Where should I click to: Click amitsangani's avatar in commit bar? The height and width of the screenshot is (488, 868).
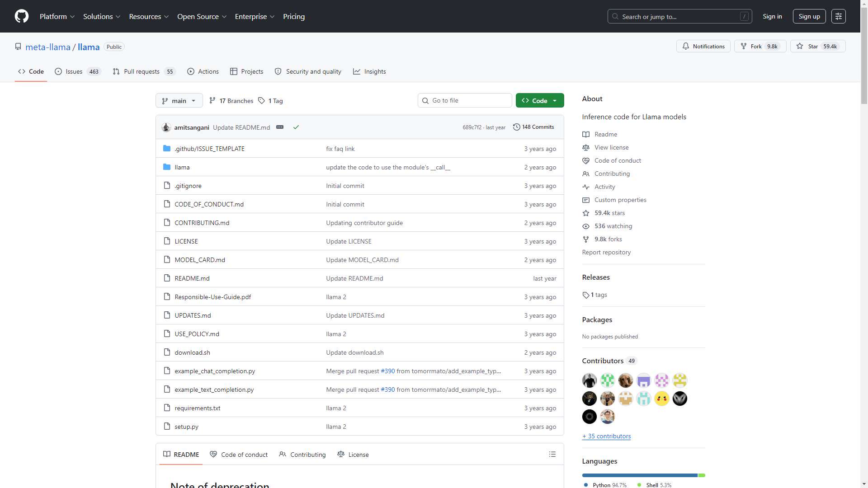click(166, 127)
